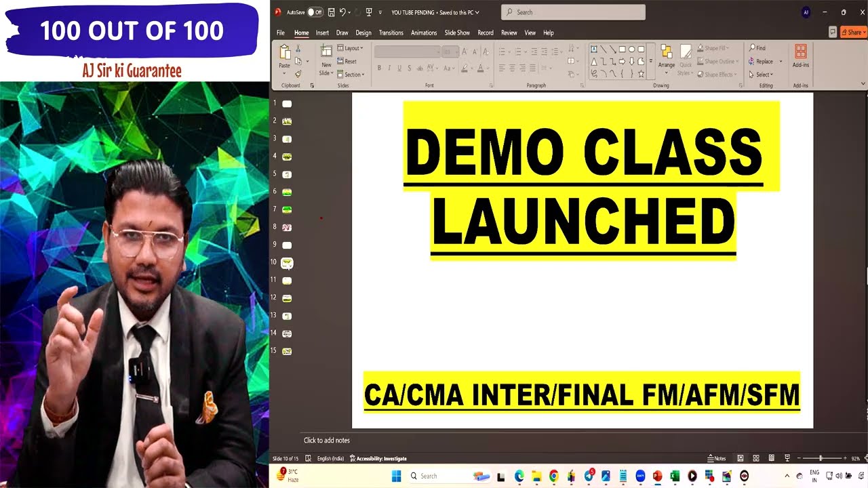The image size is (868, 488).
Task: Select the oval shape in shapes gallery
Action: pyautogui.click(x=631, y=49)
